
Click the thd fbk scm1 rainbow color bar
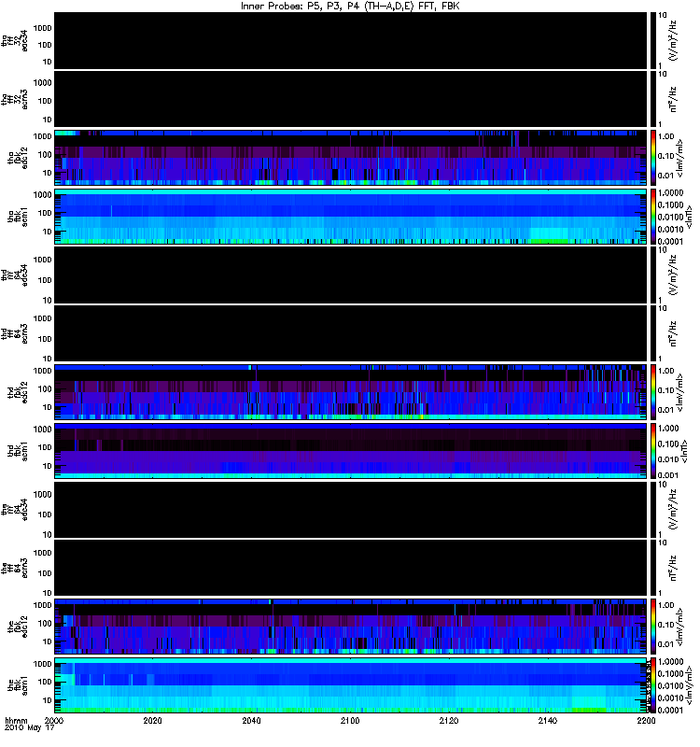(652, 451)
